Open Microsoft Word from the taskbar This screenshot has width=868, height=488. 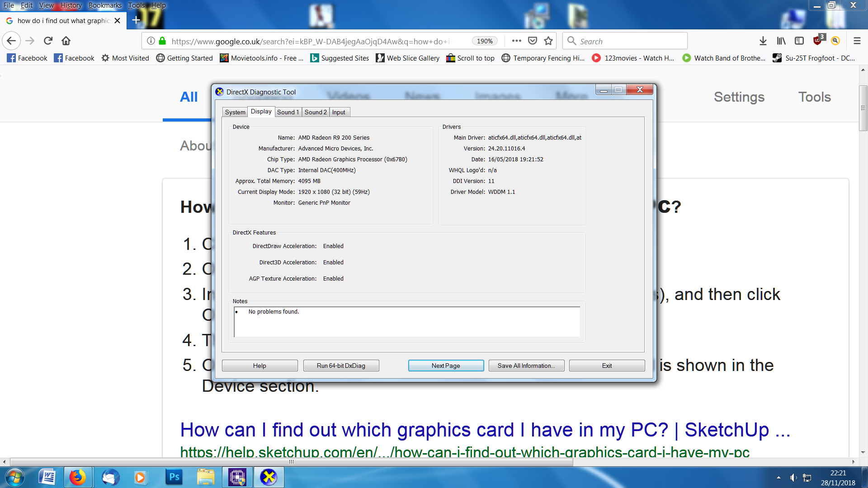[x=47, y=477]
